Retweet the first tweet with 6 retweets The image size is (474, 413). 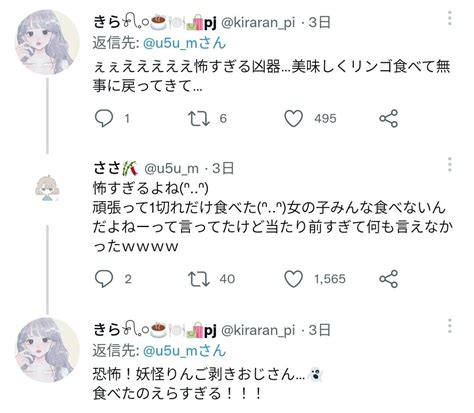coord(198,119)
